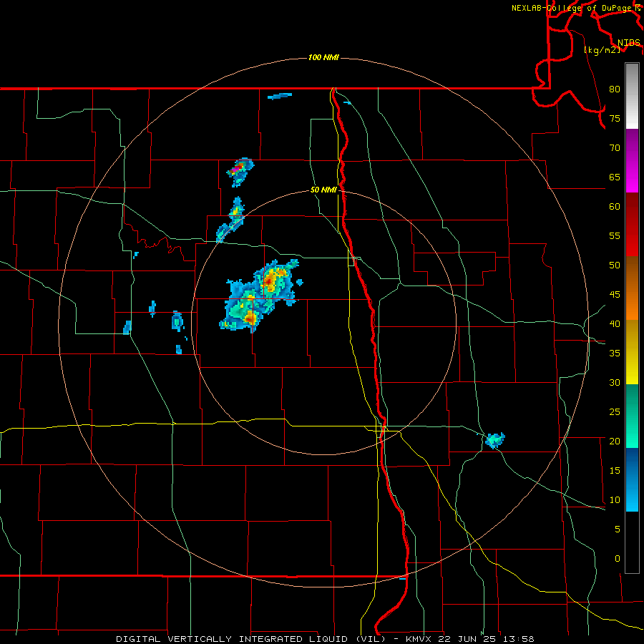The width and height of the screenshot is (644, 644).
Task: Select the 100 NMI range ring label
Action: (x=323, y=57)
